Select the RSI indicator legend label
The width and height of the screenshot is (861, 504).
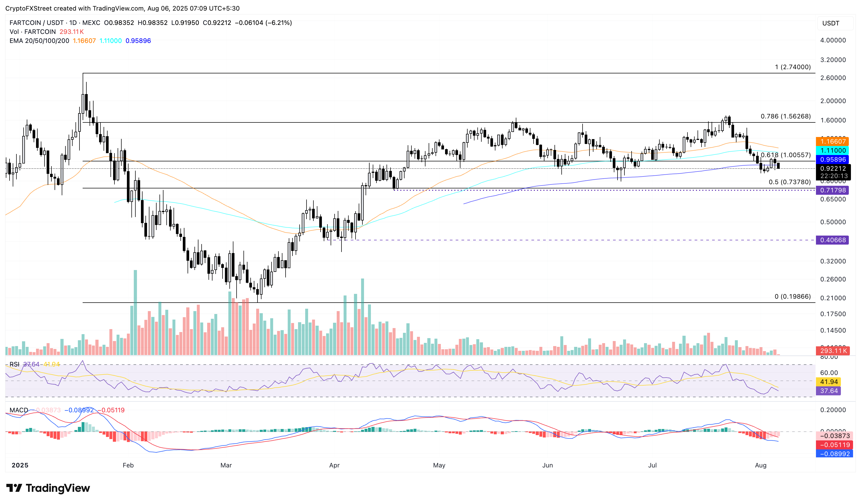pos(14,364)
